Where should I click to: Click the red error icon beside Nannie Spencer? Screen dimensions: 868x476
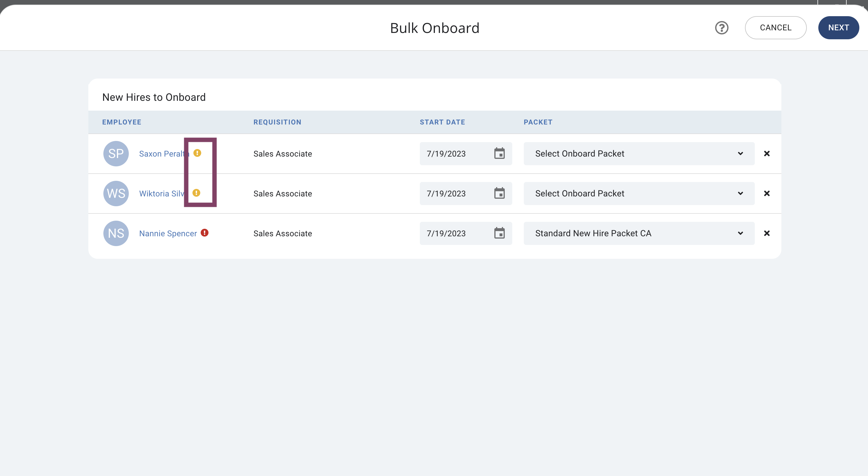pos(204,233)
